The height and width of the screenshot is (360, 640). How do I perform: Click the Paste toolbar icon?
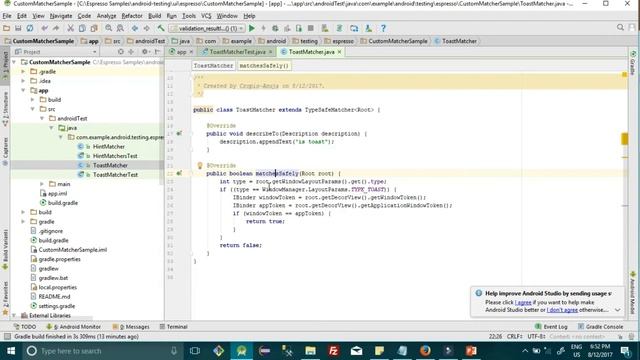pos(94,28)
